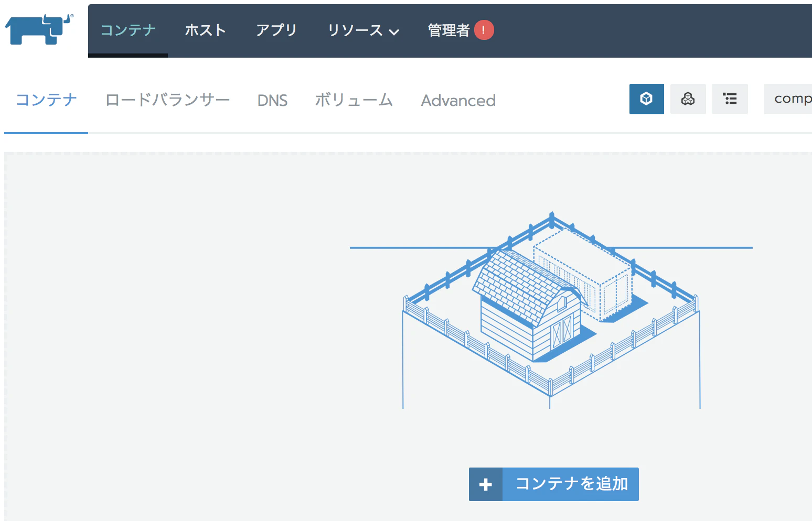Open the DNS section link

coord(272,100)
